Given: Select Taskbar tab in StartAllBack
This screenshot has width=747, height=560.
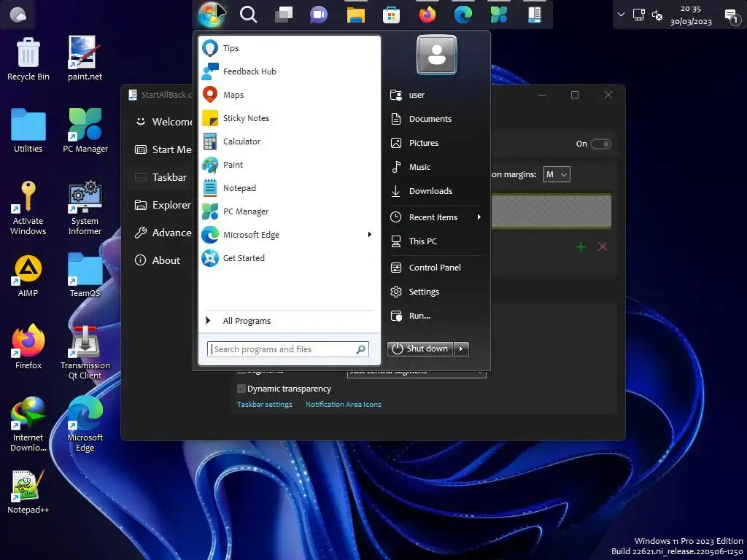Looking at the screenshot, I should [162, 177].
